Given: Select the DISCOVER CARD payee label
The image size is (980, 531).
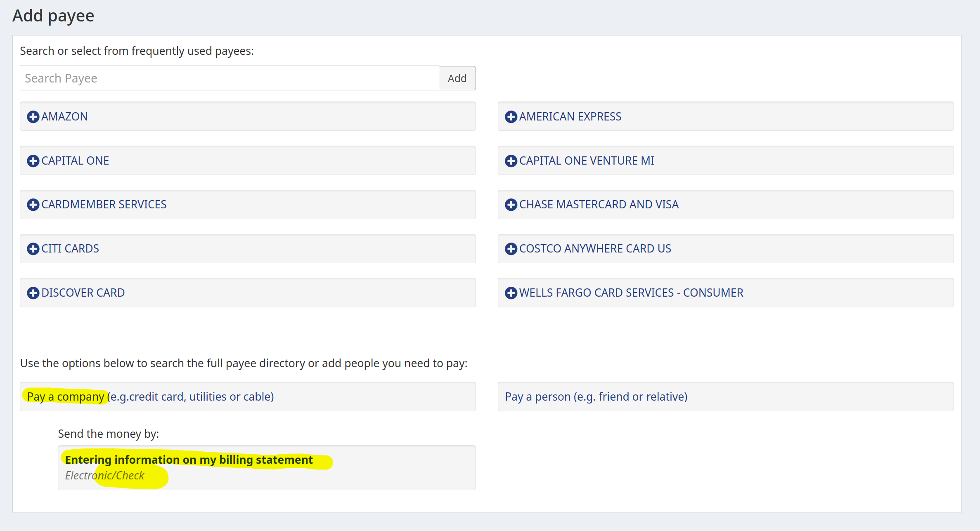Looking at the screenshot, I should 83,293.
